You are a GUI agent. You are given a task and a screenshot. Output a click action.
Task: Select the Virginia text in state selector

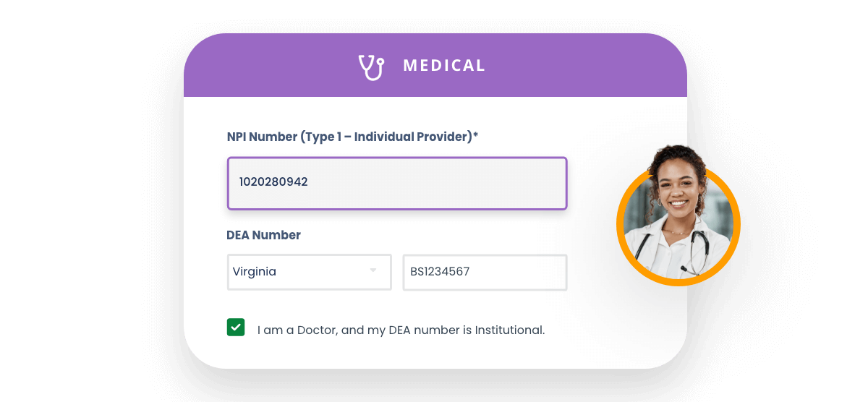coord(255,272)
